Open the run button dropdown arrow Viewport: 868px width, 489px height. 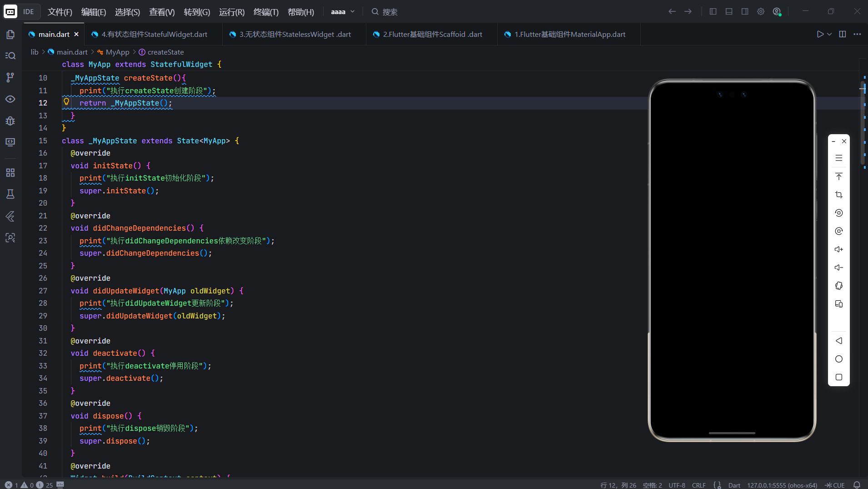(x=830, y=34)
